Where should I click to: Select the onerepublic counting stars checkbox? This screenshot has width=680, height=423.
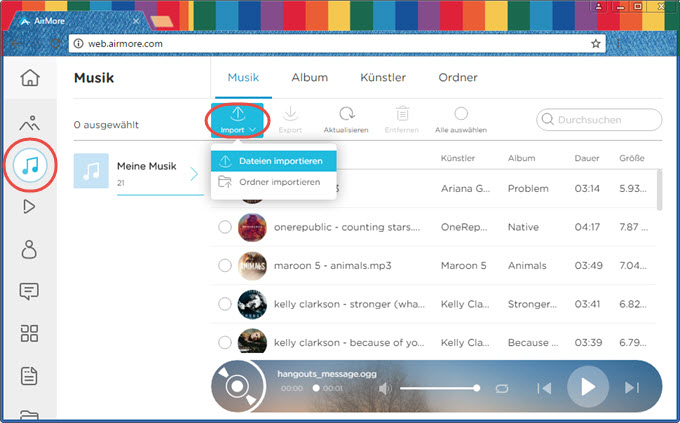[225, 227]
